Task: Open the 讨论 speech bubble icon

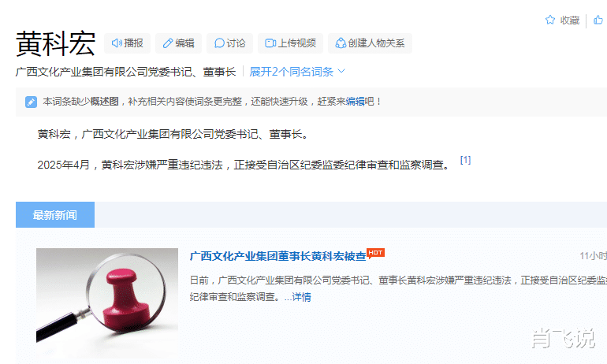Action: coord(219,43)
